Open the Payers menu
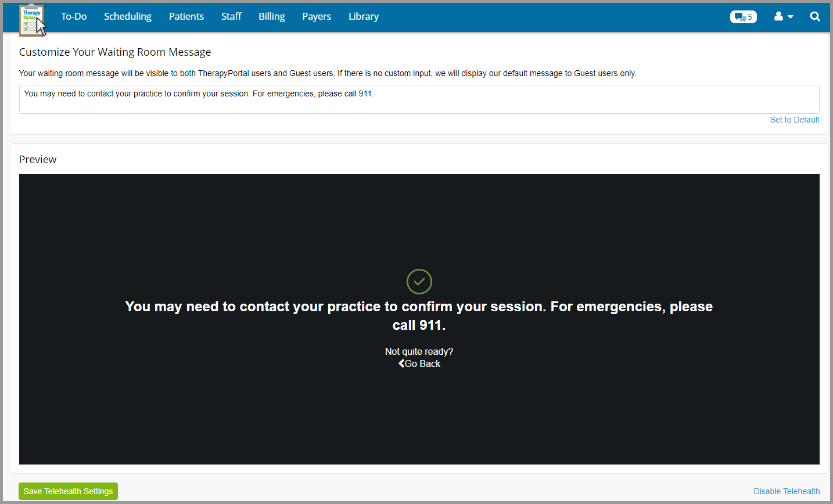Viewport: 833px width, 504px height. point(316,16)
